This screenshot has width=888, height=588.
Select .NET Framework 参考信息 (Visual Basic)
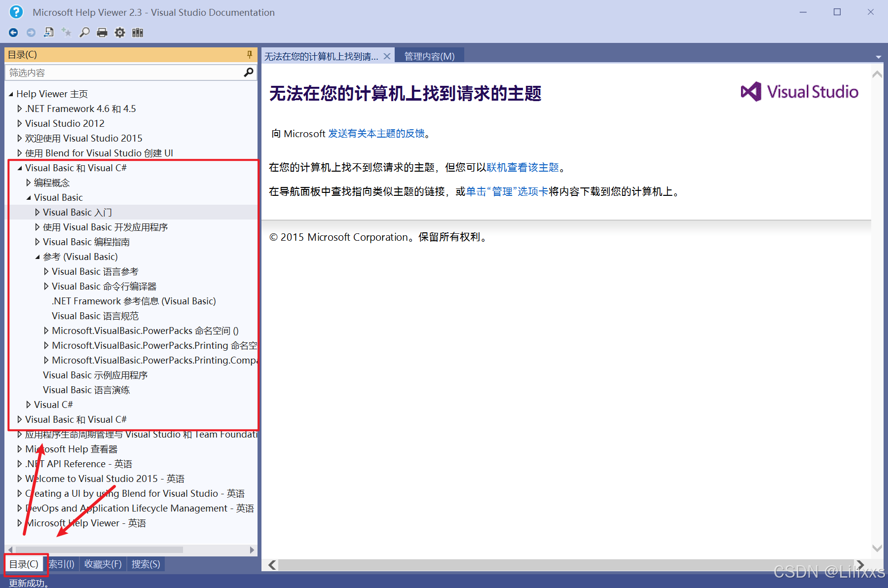click(x=134, y=301)
